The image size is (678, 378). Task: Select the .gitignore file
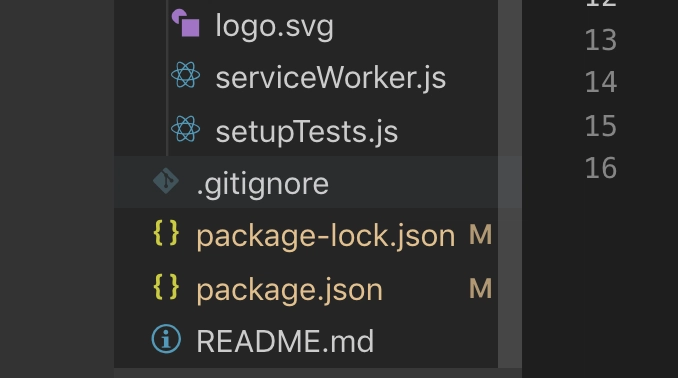(x=306, y=182)
